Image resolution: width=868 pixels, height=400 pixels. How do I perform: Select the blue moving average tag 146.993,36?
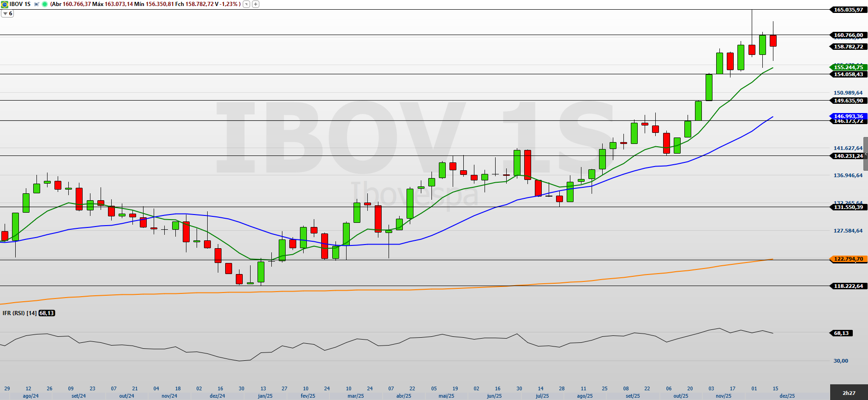coord(848,116)
